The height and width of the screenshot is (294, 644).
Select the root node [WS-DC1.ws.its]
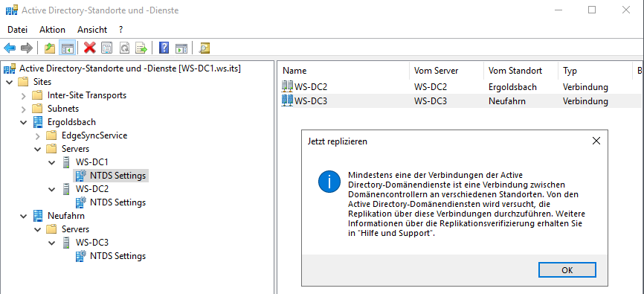coord(130,68)
